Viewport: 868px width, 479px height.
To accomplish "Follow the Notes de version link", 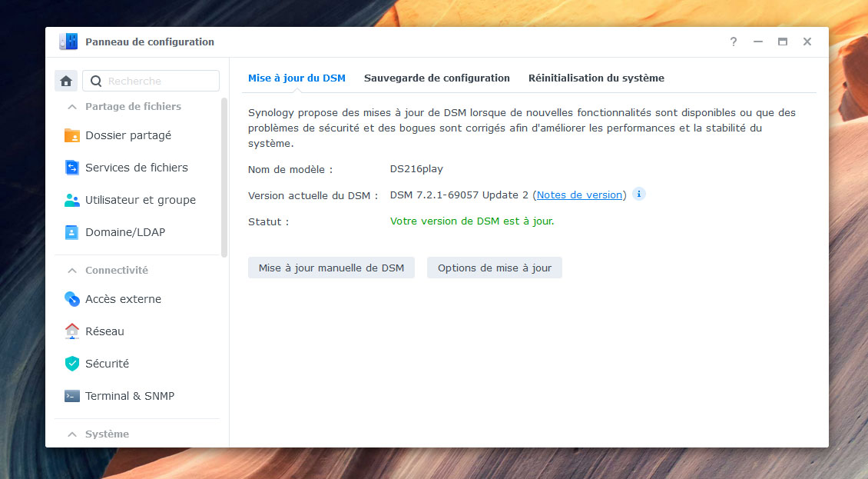I will coord(580,195).
